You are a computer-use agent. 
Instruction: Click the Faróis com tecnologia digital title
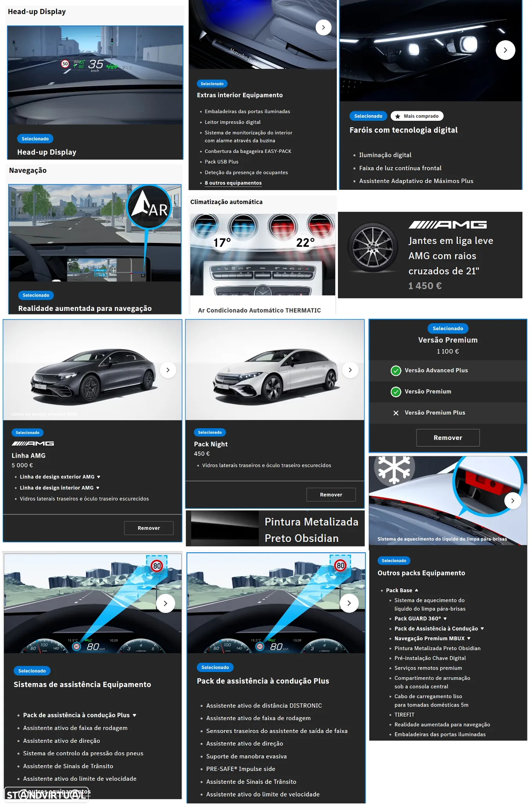pos(404,130)
